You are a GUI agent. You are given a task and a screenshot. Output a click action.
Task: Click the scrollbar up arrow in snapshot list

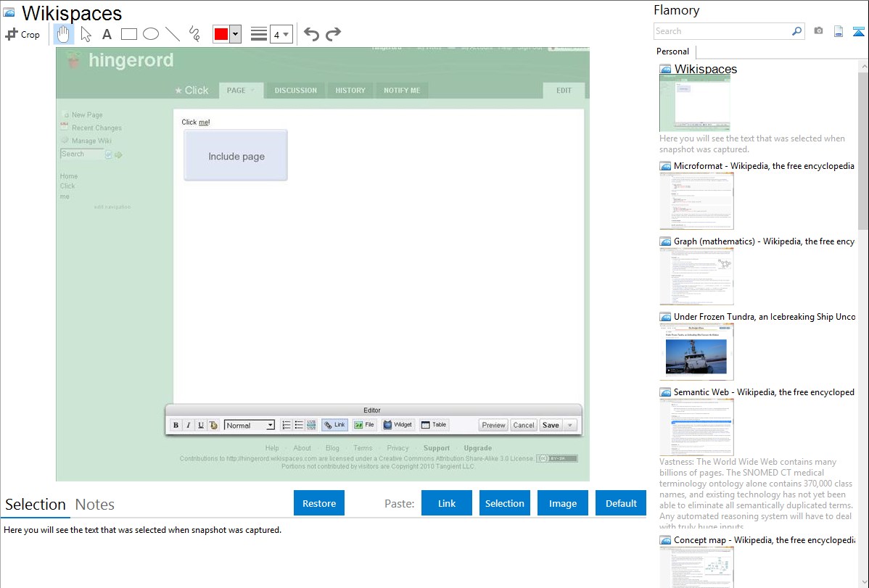tap(863, 66)
